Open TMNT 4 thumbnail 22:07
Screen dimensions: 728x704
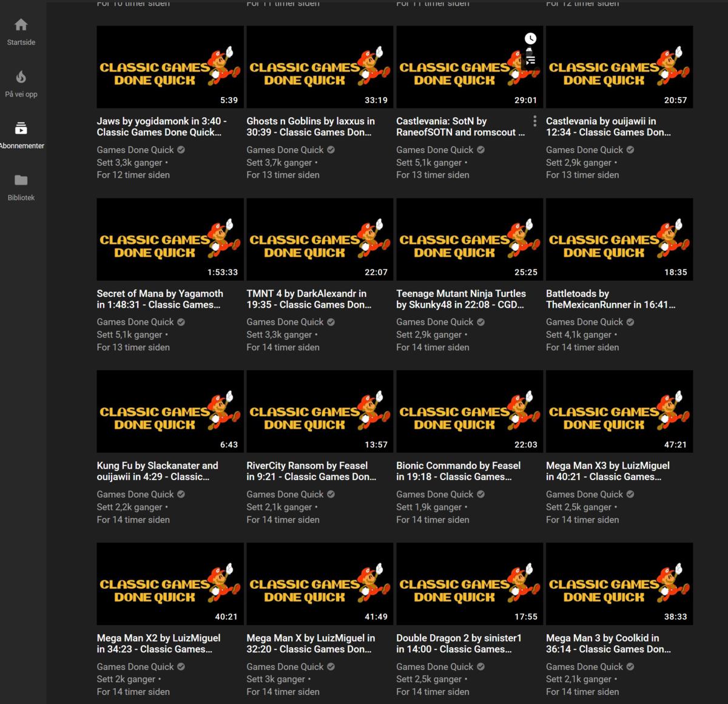(320, 240)
